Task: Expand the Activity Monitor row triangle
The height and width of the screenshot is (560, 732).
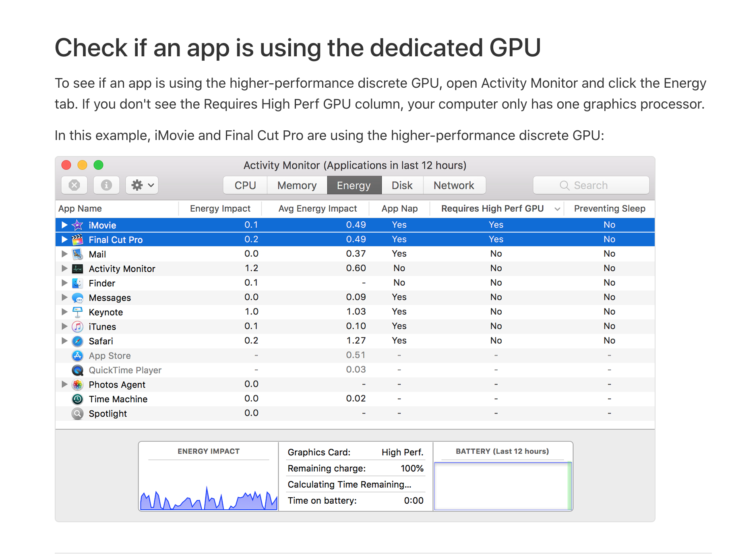Action: (64, 268)
